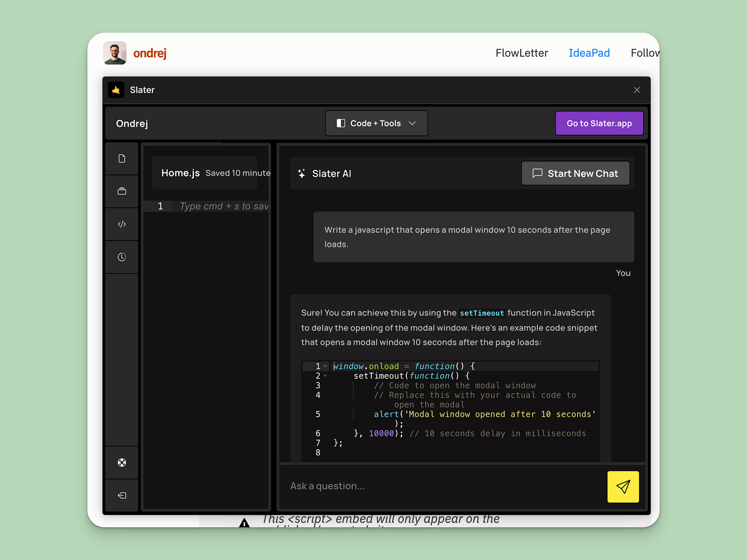The height and width of the screenshot is (560, 747).
Task: Click the user prompt message bubble
Action: coord(474,237)
